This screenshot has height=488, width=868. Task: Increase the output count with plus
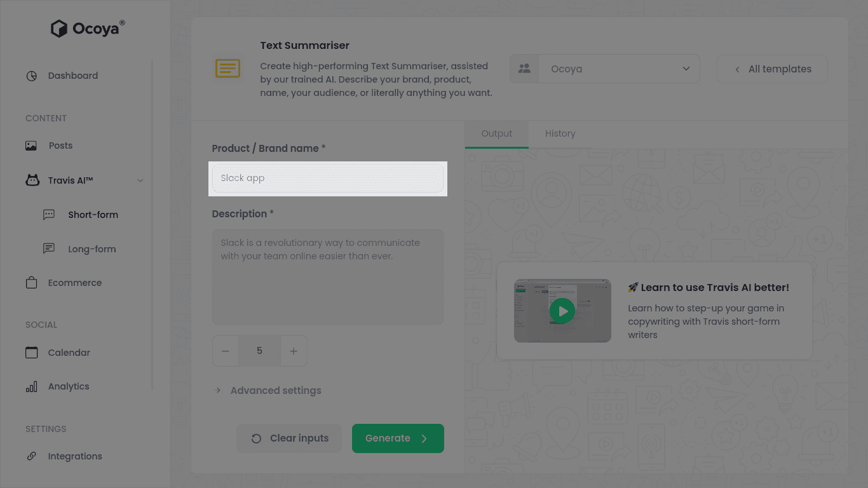coord(294,351)
